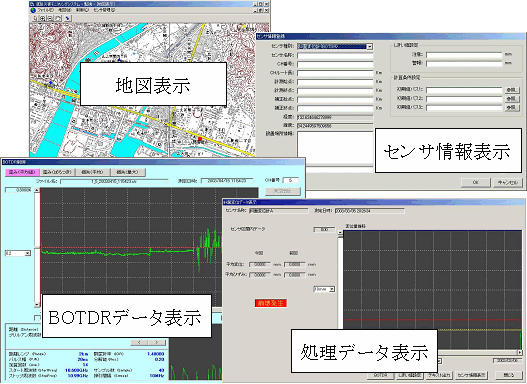Select the 傾向(最大) tab in BOTDR window
The width and height of the screenshot is (527, 384).
point(128,172)
